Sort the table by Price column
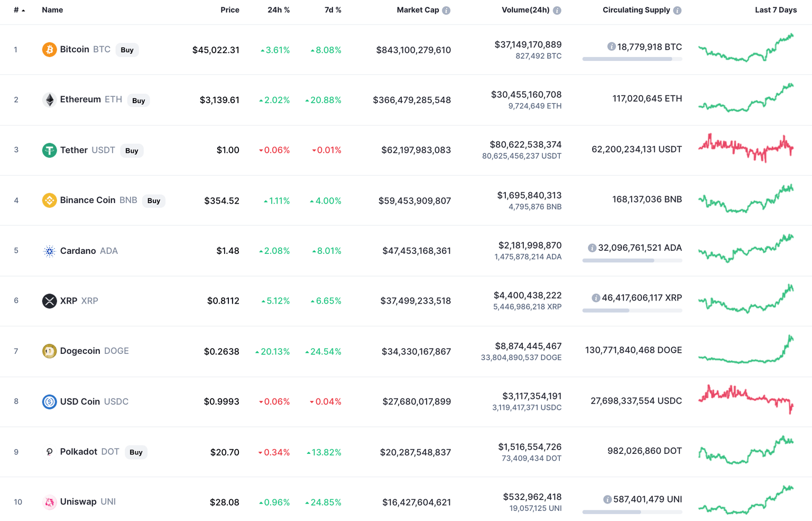 (x=230, y=9)
